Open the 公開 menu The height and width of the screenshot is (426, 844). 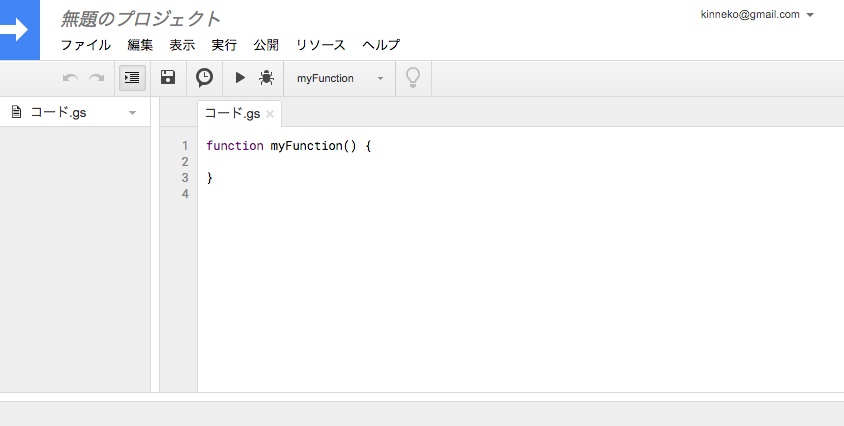(x=266, y=45)
